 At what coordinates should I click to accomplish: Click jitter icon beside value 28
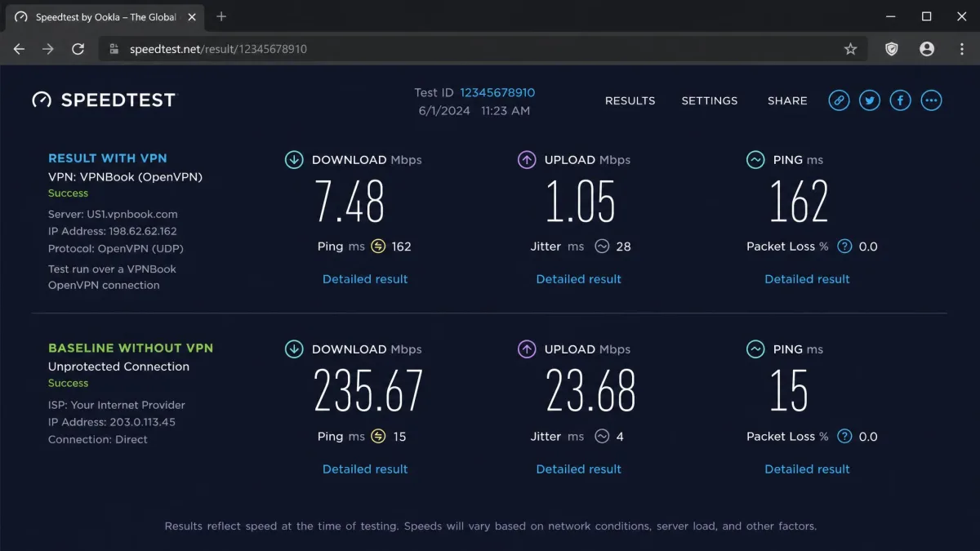tap(602, 247)
